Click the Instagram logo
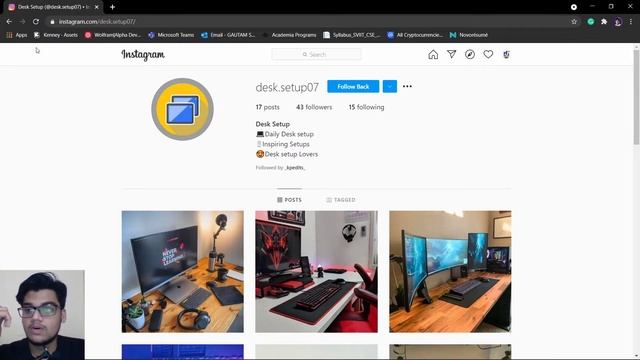 click(143, 55)
